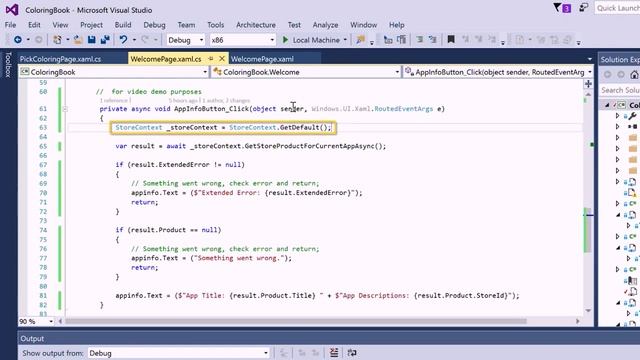The width and height of the screenshot is (640, 360).
Task: Click the Local Machine run button label
Action: click(x=316, y=40)
